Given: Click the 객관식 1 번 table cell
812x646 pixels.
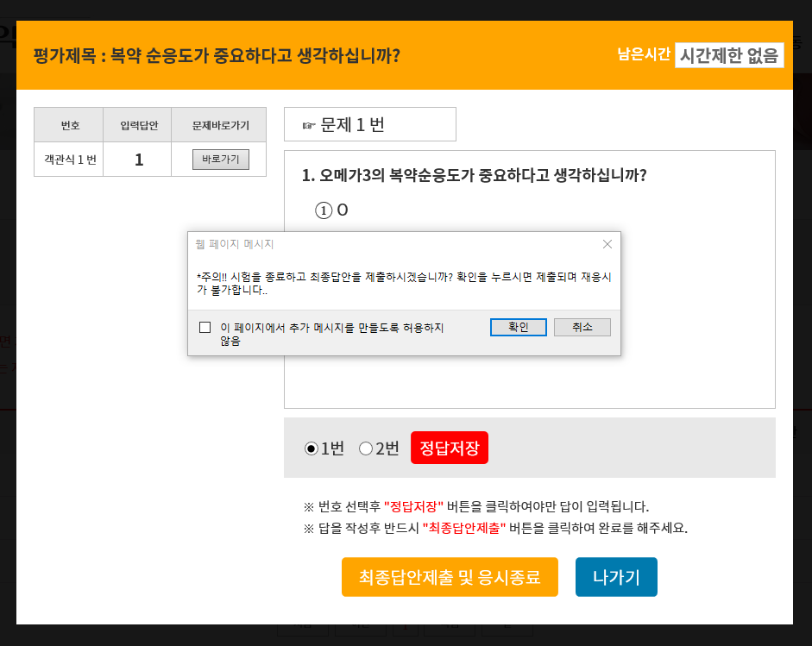Looking at the screenshot, I should (69, 160).
